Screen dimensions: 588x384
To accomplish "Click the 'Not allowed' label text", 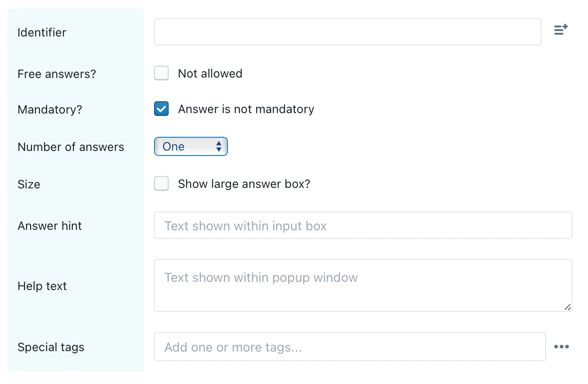I will coord(210,73).
